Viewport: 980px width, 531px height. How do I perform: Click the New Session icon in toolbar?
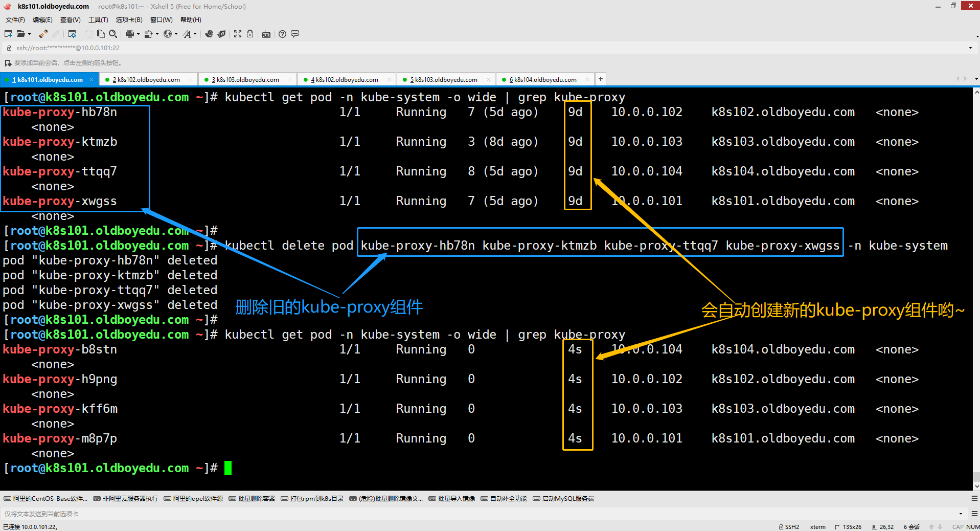tap(8, 34)
